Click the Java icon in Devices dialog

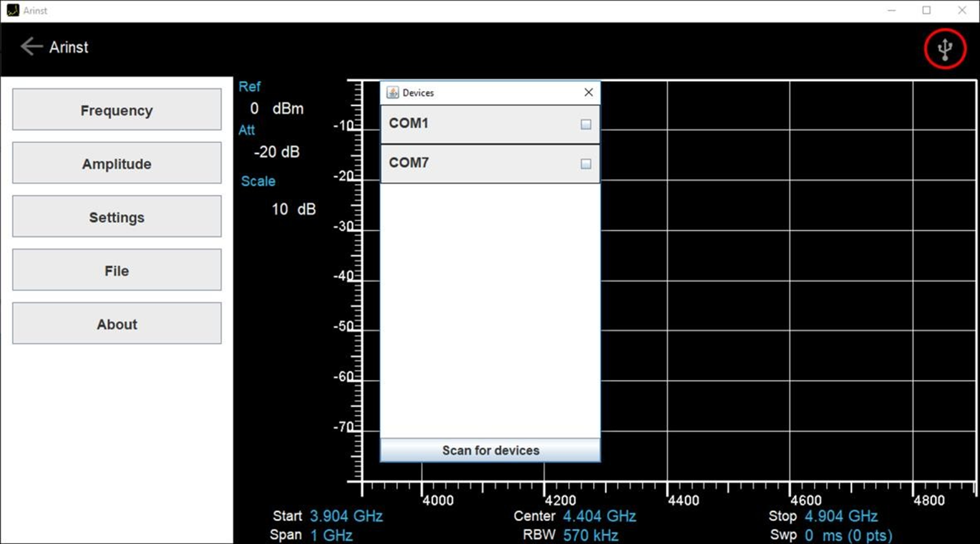coord(392,93)
